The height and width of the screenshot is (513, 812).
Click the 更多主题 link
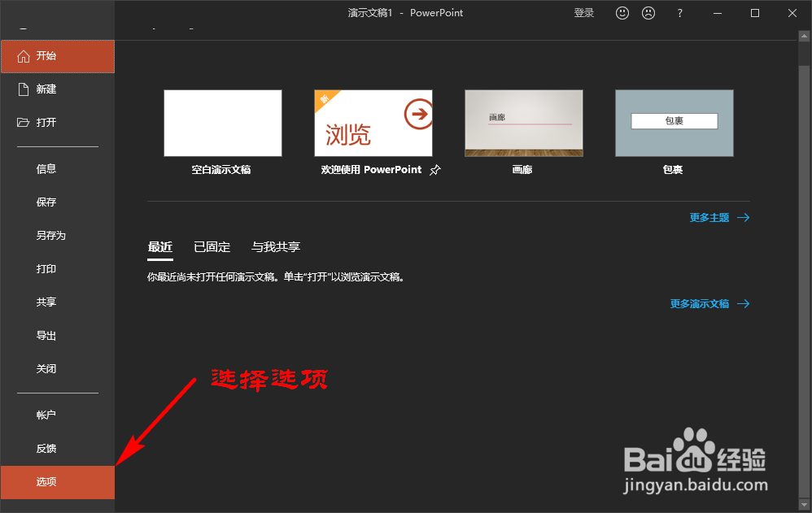click(x=719, y=217)
